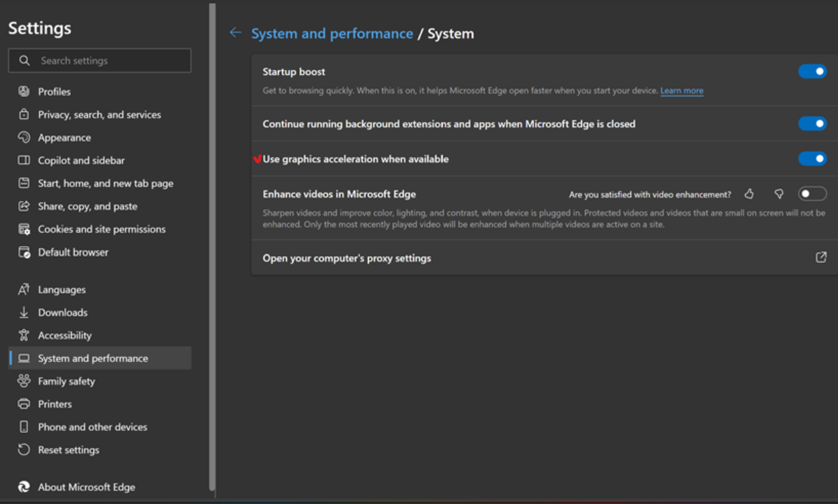Open Privacy, search, and services
The height and width of the screenshot is (504, 838).
(100, 114)
